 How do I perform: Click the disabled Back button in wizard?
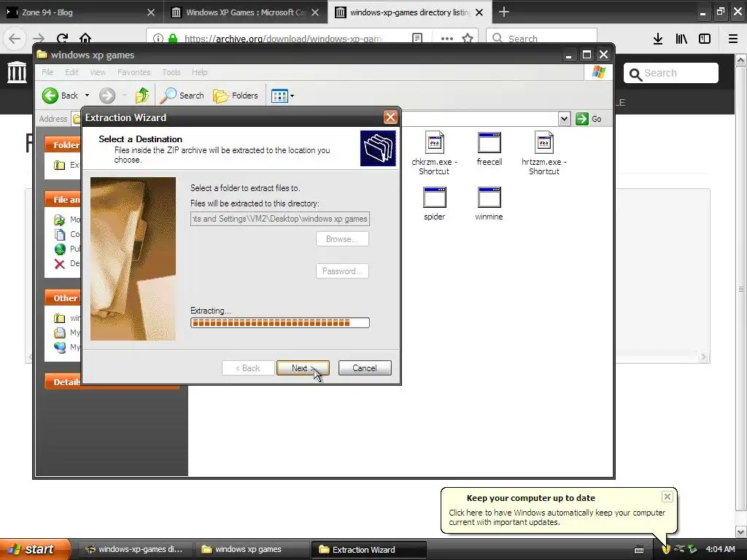click(248, 368)
